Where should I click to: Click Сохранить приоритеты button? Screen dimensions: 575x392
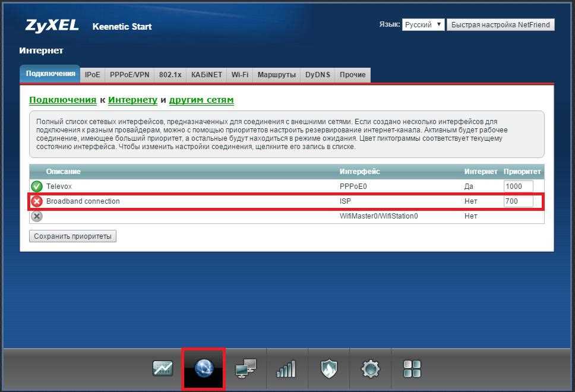tap(72, 236)
